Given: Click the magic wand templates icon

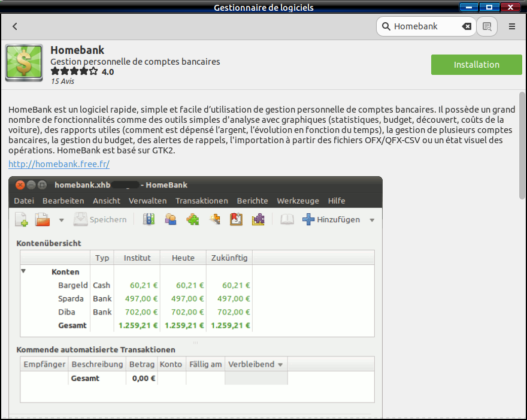Looking at the screenshot, I should (215, 219).
